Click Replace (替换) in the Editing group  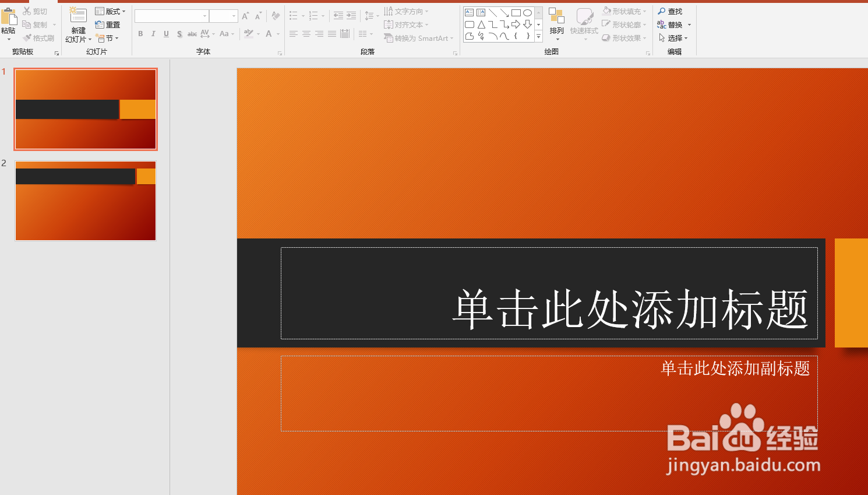coord(671,24)
